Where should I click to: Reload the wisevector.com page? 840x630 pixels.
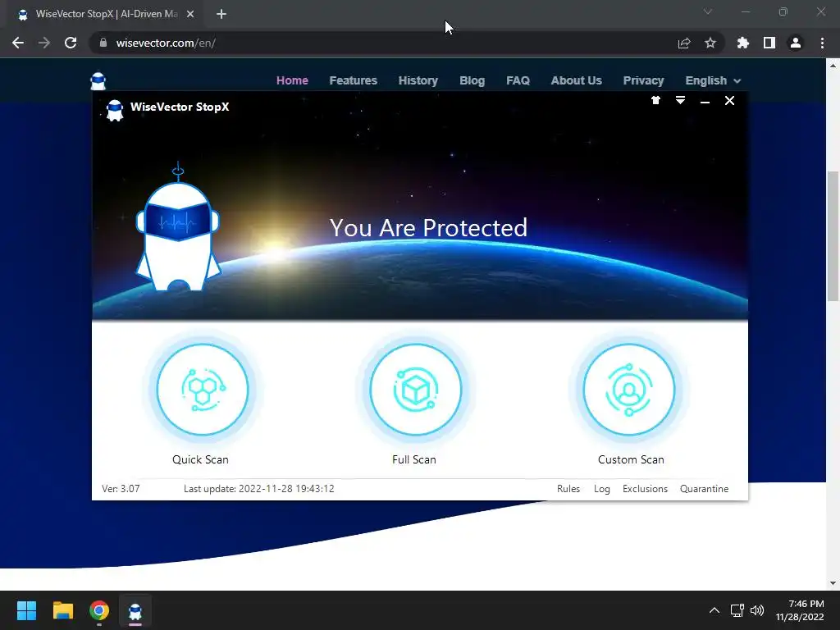(71, 43)
